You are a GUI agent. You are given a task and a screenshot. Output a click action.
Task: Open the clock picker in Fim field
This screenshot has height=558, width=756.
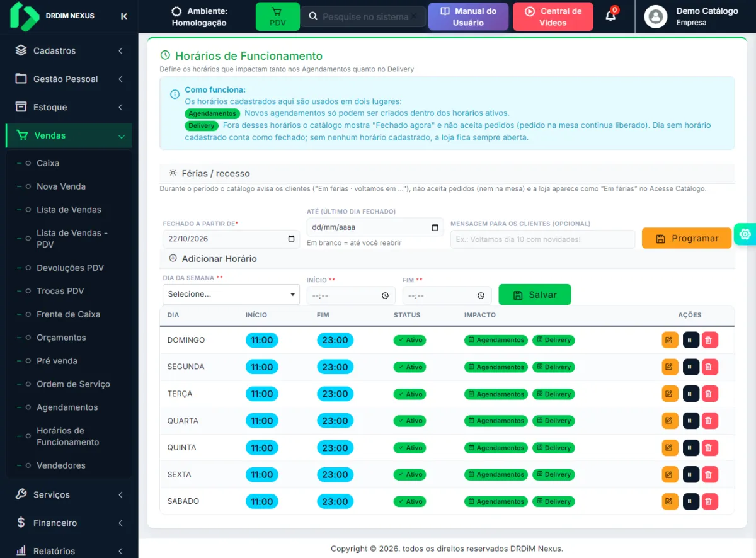click(481, 296)
